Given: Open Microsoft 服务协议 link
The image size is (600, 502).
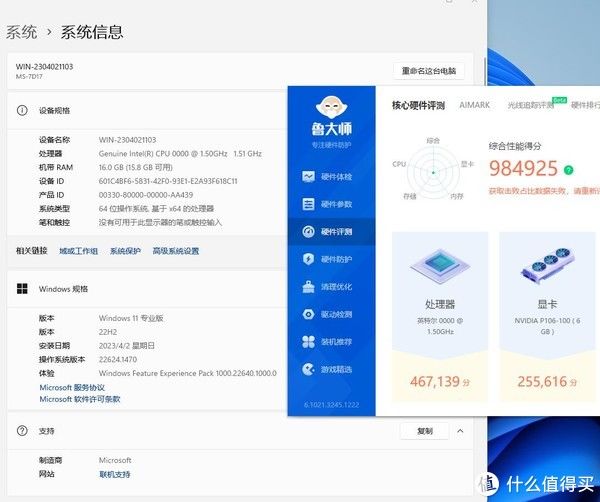Looking at the screenshot, I should tap(72, 387).
